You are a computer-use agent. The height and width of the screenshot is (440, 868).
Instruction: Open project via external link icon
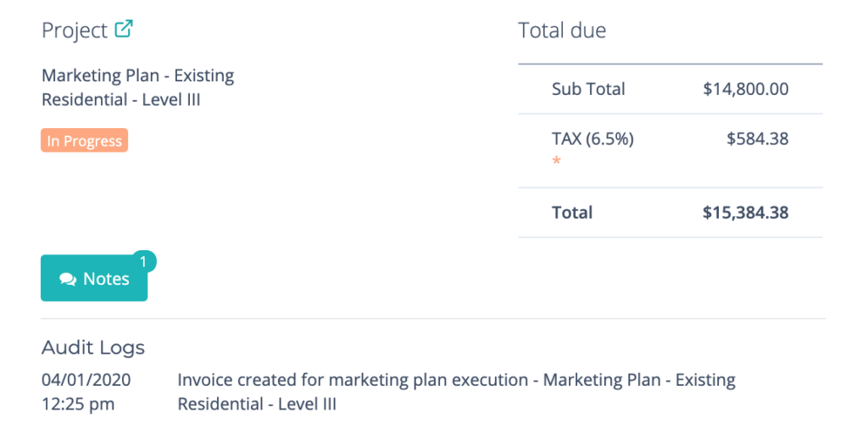(124, 29)
